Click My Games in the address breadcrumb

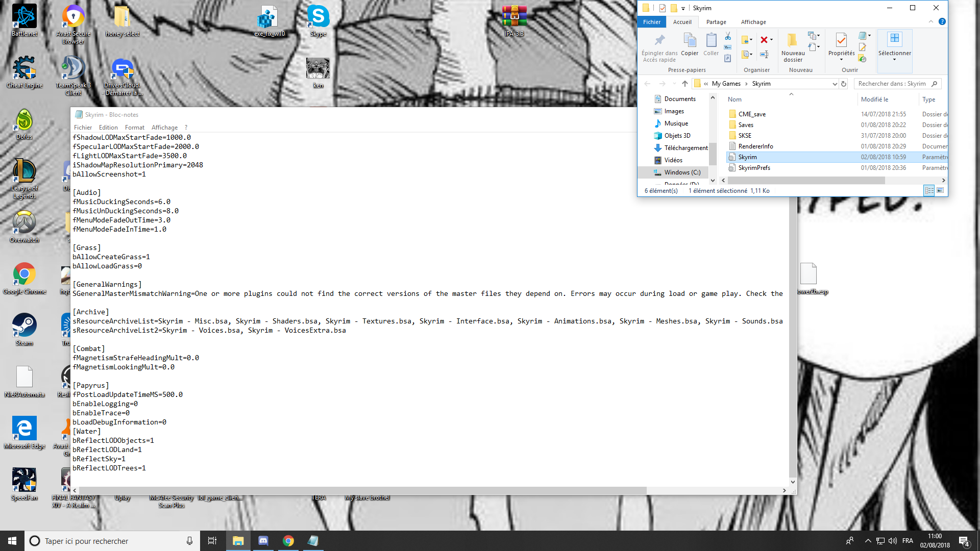point(726,84)
